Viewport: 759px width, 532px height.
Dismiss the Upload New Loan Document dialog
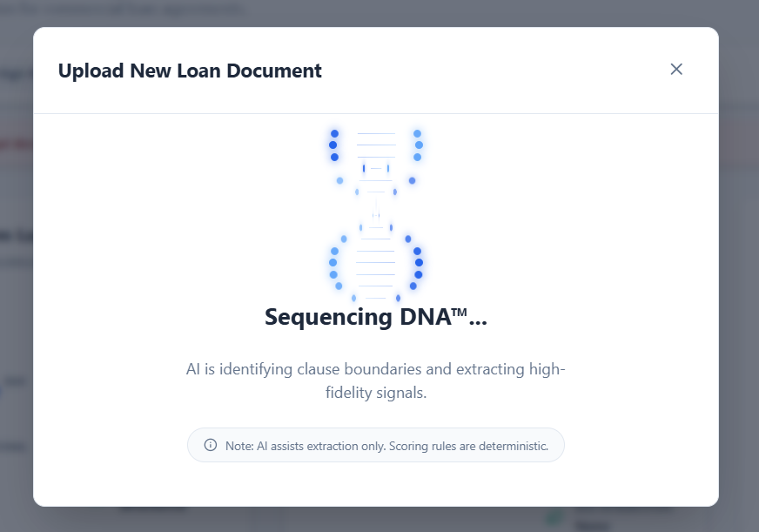click(x=676, y=69)
